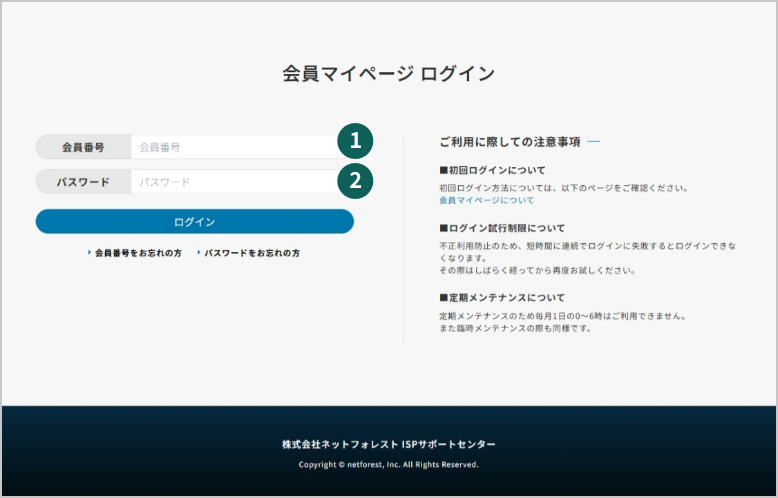Click the green number 1 badge

(x=354, y=141)
